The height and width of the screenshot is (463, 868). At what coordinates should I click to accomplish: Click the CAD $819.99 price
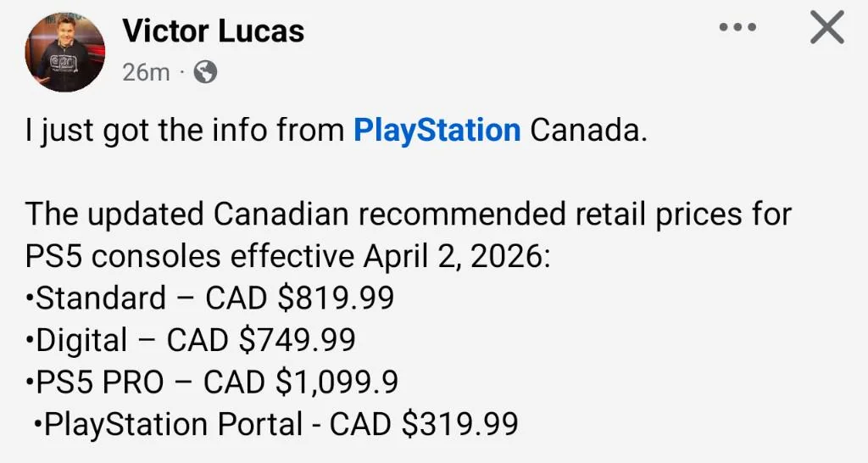(x=299, y=298)
